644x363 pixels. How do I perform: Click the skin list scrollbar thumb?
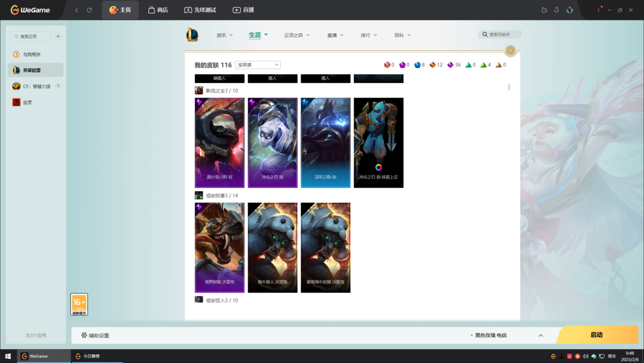click(509, 87)
